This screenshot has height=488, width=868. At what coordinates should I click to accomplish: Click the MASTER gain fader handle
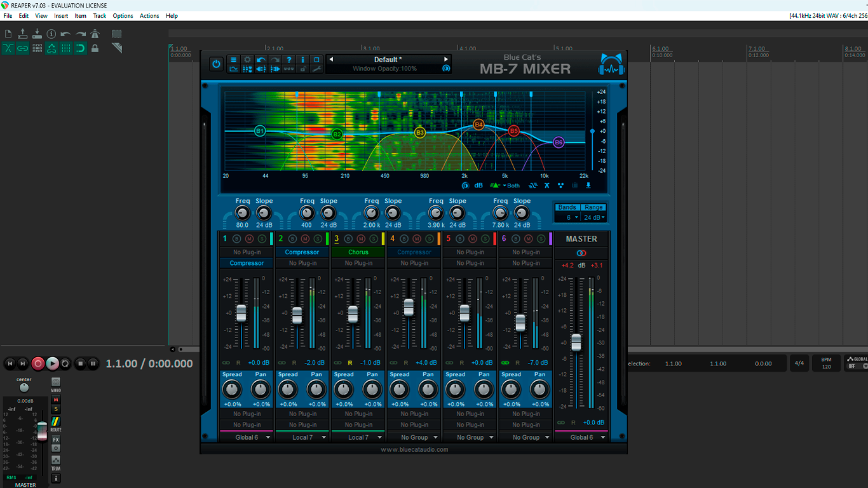pos(576,342)
